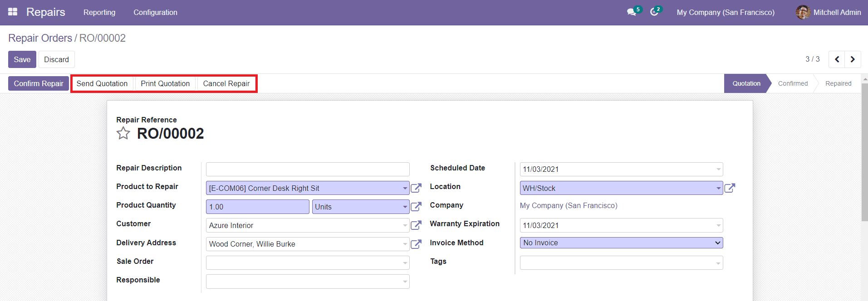Image resolution: width=868 pixels, height=301 pixels.
Task: Click the Repair Orders breadcrumb link
Action: coord(40,38)
